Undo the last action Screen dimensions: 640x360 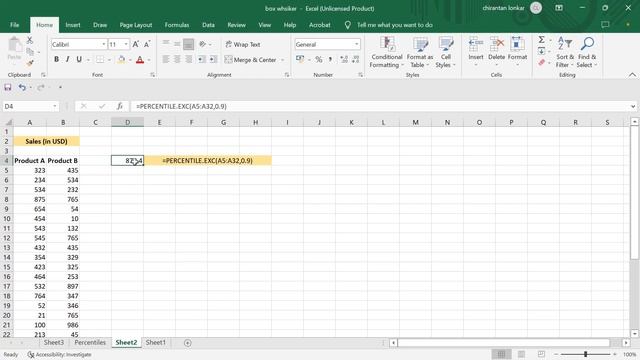point(22,87)
